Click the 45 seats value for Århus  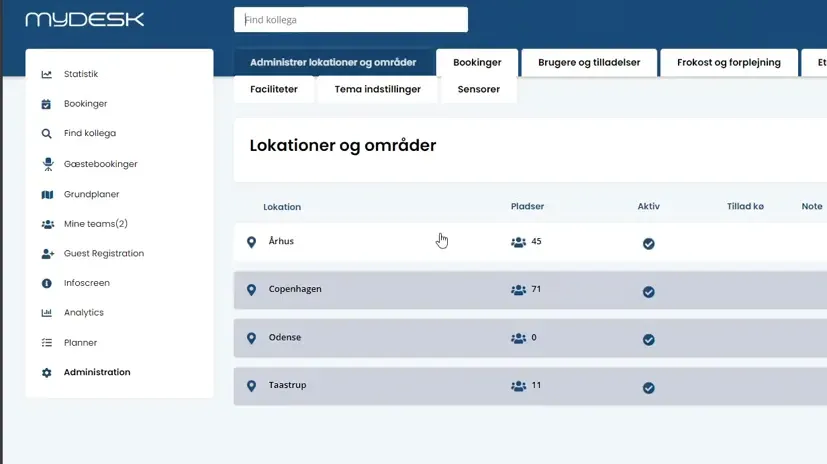pos(536,241)
